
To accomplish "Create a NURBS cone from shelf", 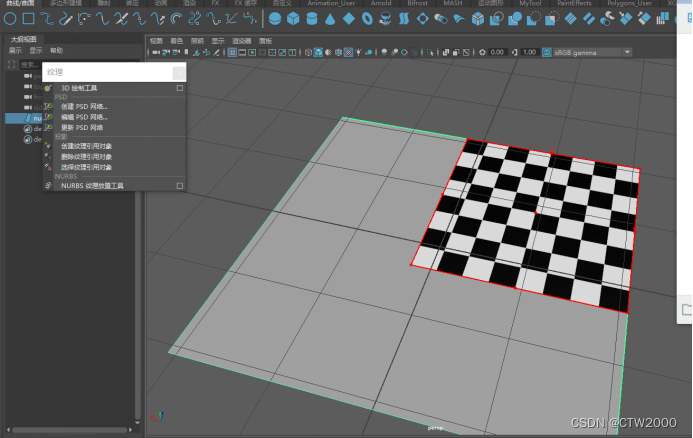I will coord(330,19).
